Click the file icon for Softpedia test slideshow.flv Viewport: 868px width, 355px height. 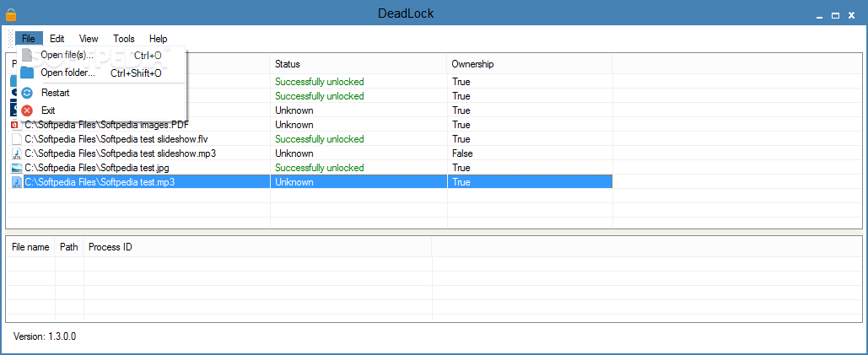17,139
